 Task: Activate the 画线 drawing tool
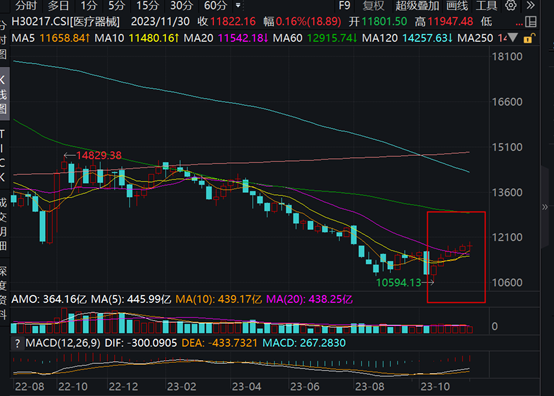457,6
